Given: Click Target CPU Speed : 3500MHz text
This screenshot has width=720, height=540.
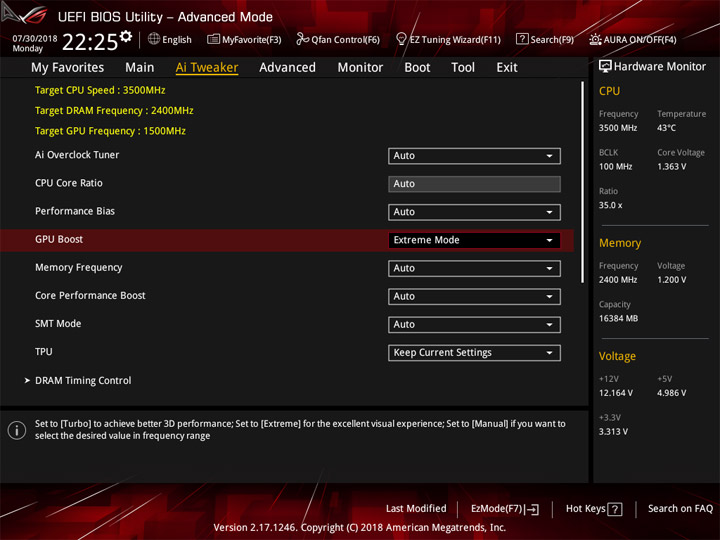Looking at the screenshot, I should (x=100, y=90).
